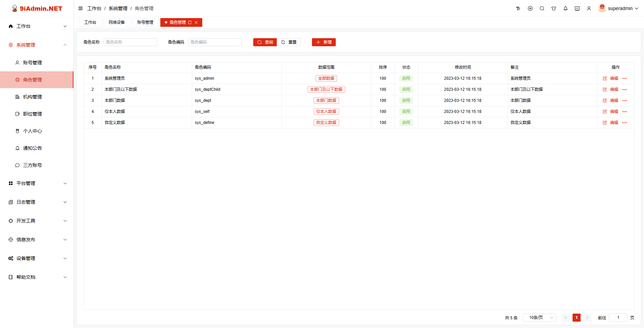The image size is (644, 328).
Task: Expand the 平台管理 menu section
Action: (x=37, y=183)
